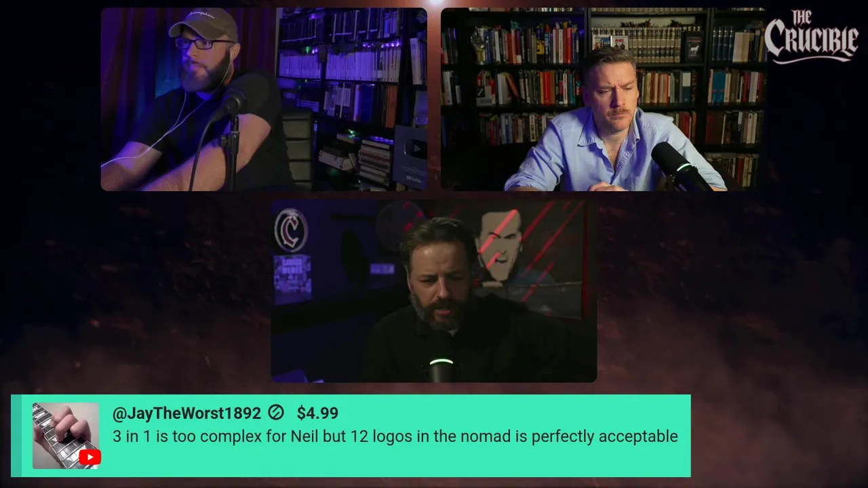This screenshot has width=868, height=488.
Task: Select the top-right webcam feed with blue shirt
Action: click(604, 100)
